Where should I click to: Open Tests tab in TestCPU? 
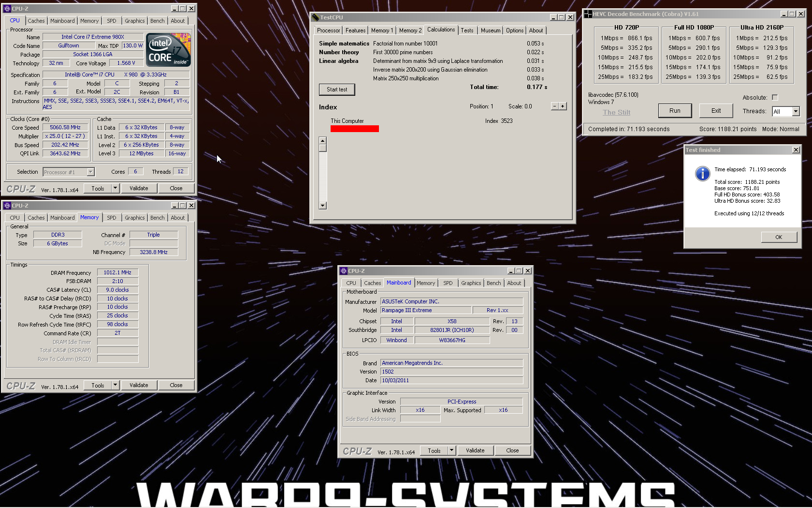(467, 30)
